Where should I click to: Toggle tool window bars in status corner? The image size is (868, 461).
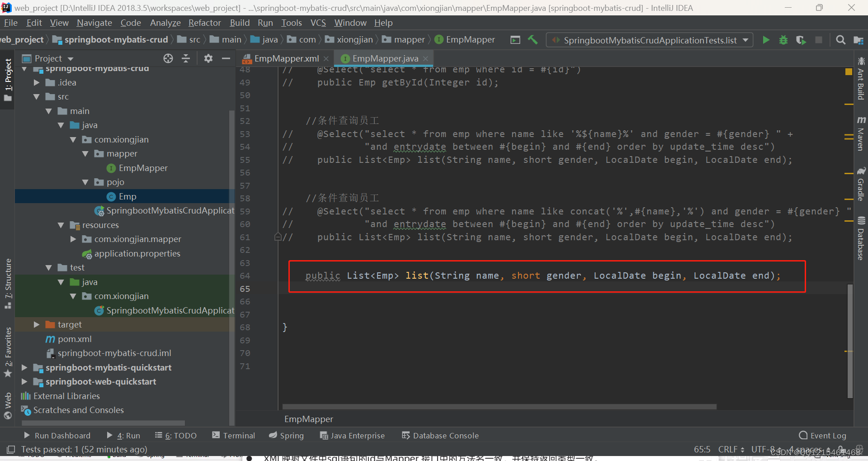click(x=11, y=449)
